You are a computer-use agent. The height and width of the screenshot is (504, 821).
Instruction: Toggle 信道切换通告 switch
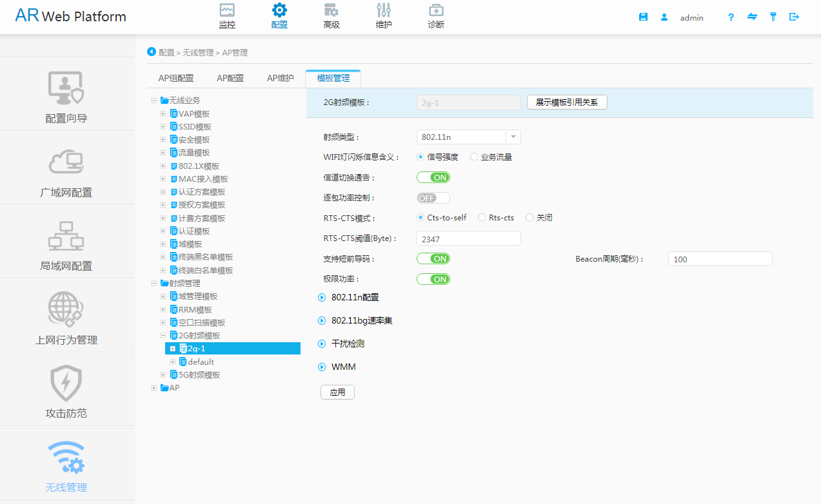click(x=433, y=177)
